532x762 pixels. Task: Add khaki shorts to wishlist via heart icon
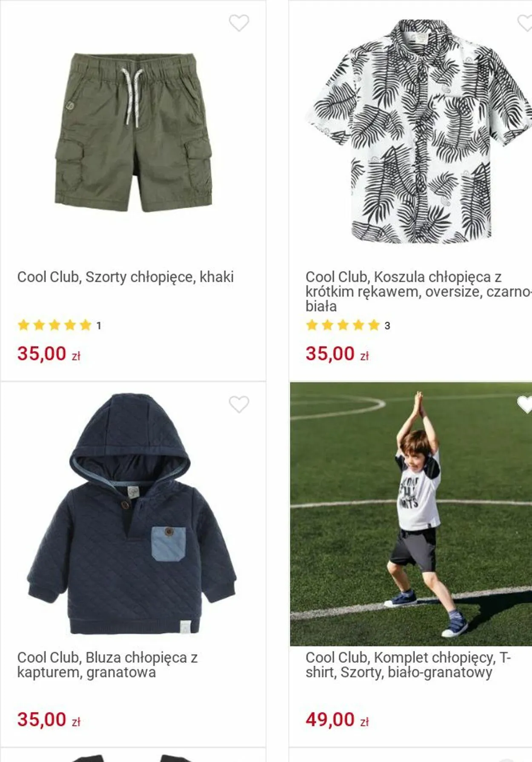239,23
